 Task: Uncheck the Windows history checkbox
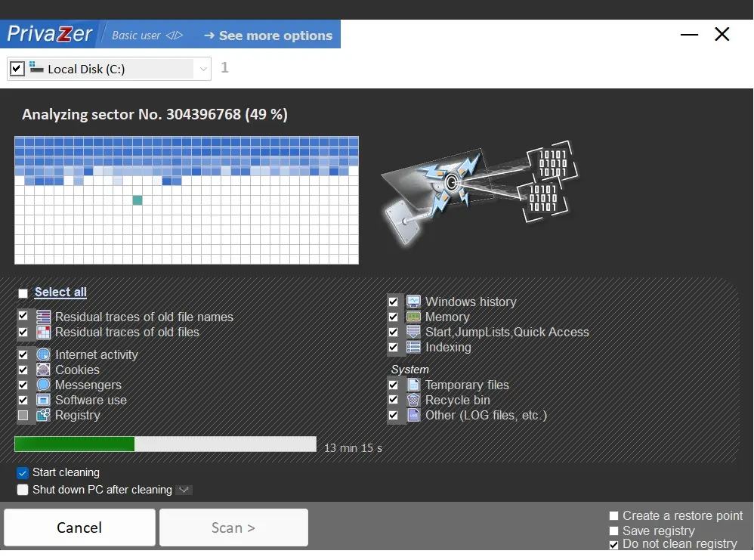point(394,302)
